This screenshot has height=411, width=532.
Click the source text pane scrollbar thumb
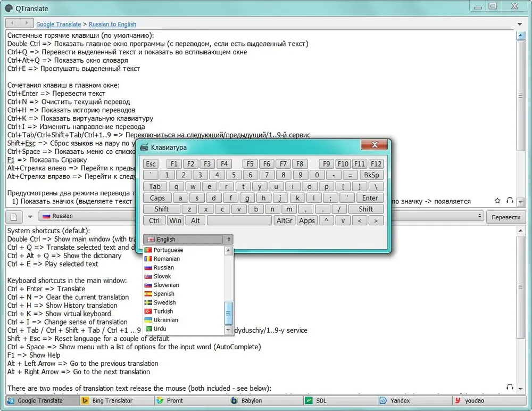[520, 96]
